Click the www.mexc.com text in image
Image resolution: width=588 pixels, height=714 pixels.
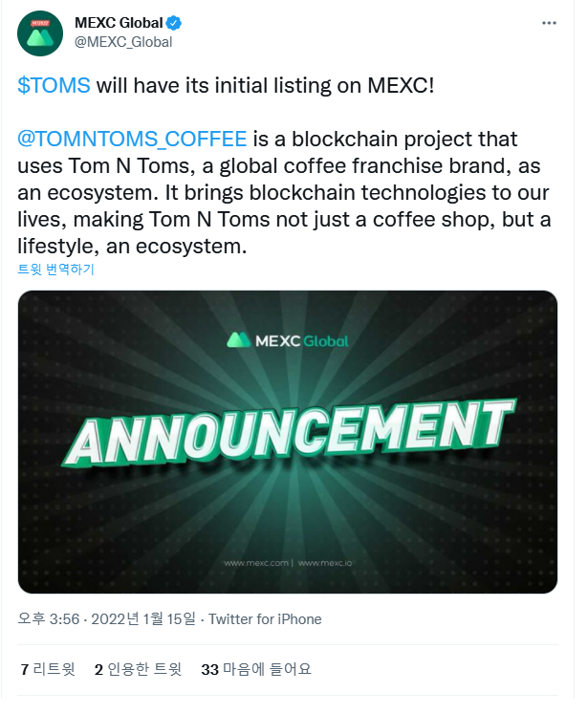point(256,563)
